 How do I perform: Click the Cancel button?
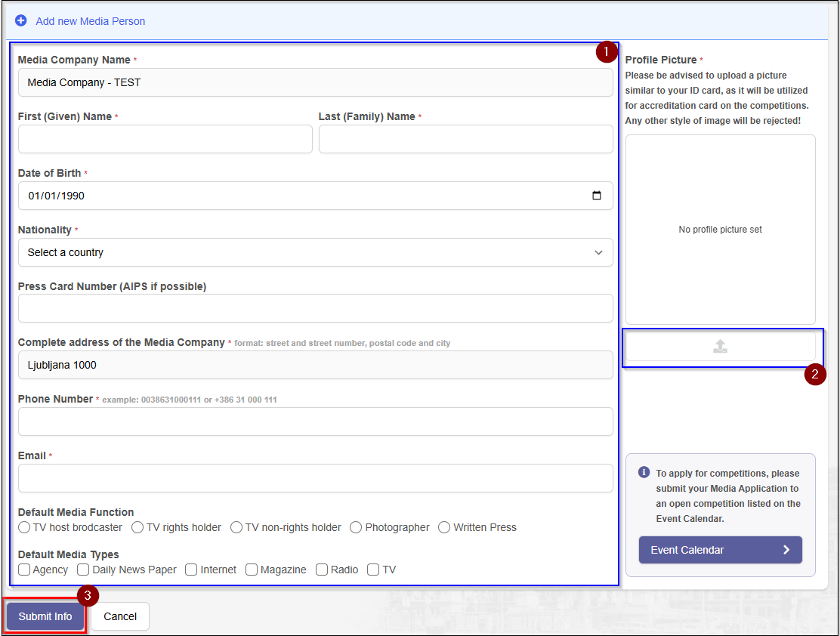120,616
